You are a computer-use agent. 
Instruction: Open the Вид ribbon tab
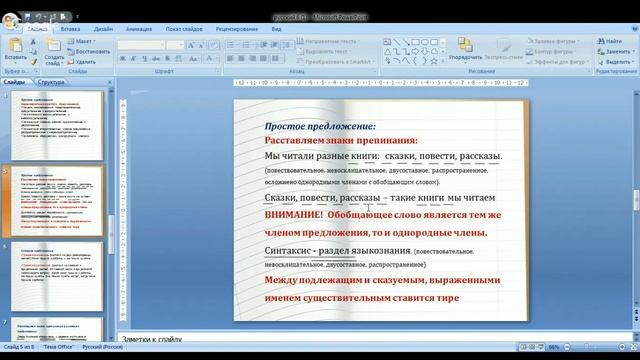click(276, 29)
